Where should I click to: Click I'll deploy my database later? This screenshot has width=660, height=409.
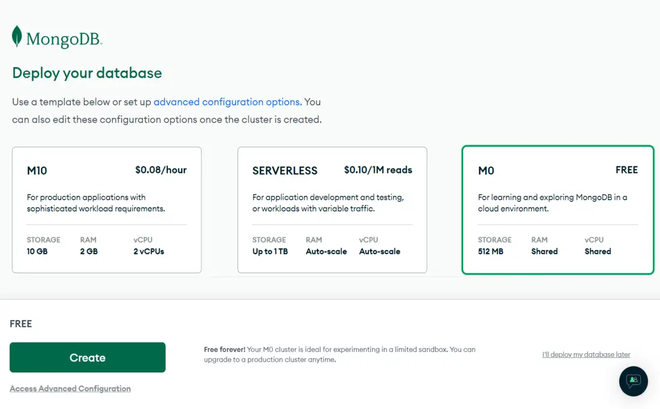point(586,354)
